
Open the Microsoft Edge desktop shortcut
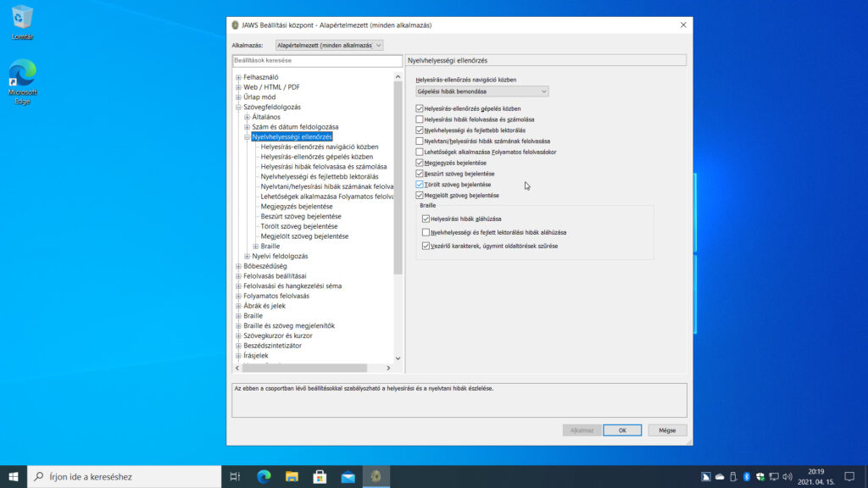point(22,81)
